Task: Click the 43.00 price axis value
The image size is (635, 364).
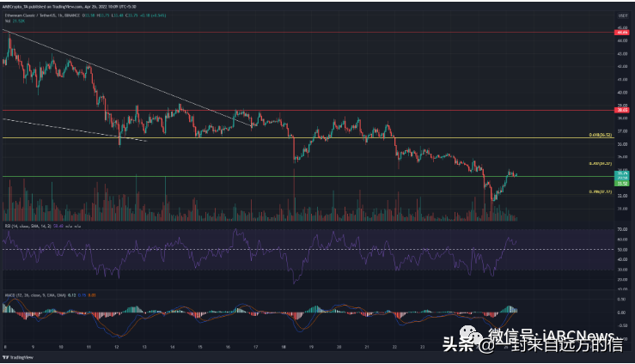Action: pos(622,54)
